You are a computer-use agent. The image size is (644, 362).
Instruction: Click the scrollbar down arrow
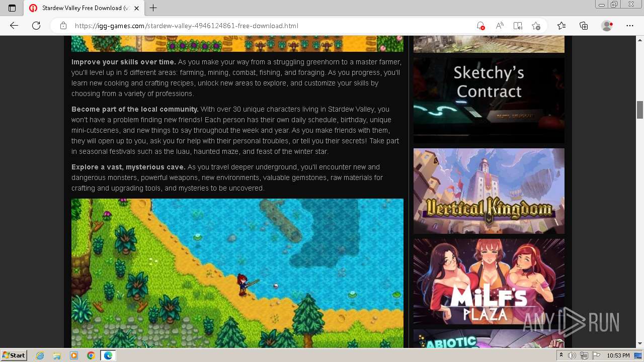pos(640,343)
